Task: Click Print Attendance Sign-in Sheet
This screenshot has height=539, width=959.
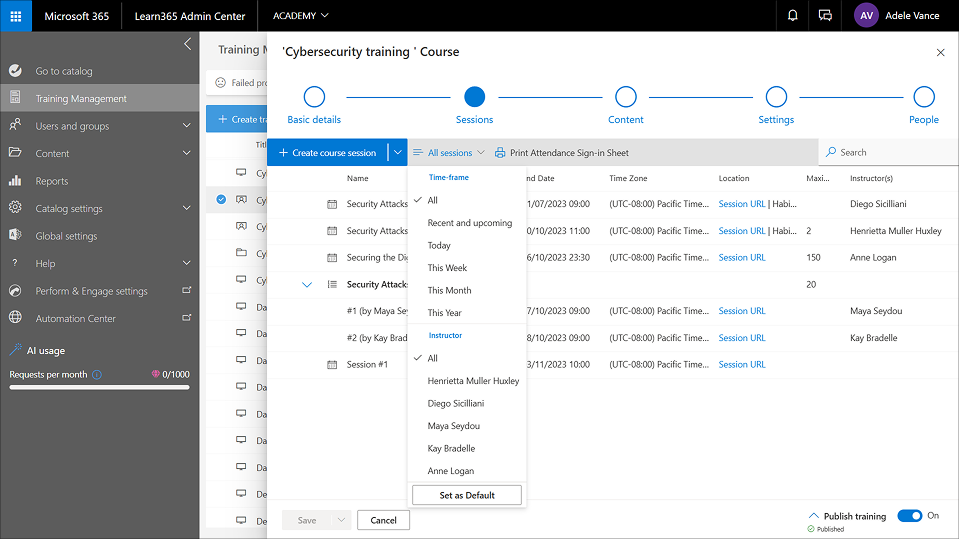Action: point(561,152)
